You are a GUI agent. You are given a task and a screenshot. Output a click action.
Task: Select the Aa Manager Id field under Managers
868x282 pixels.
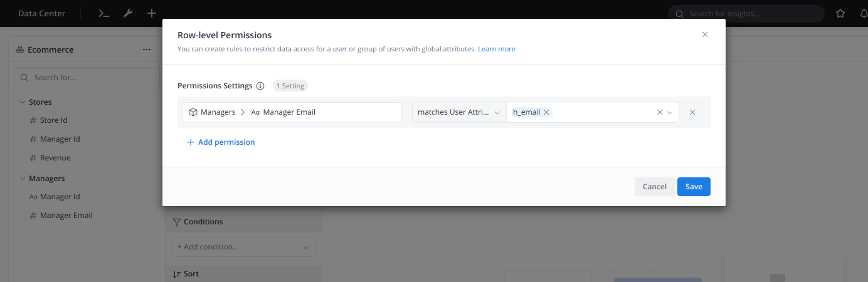point(55,197)
